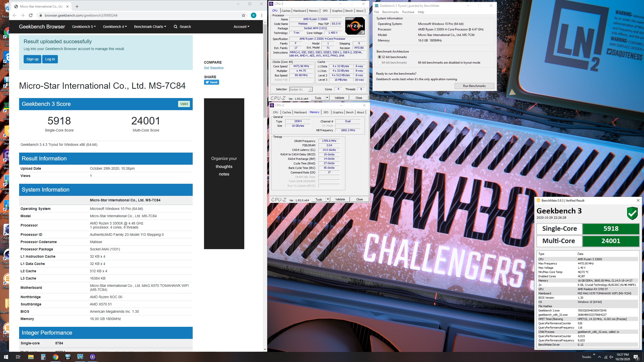Close the BenchMate Verified Result panel

pyautogui.click(x=638, y=200)
